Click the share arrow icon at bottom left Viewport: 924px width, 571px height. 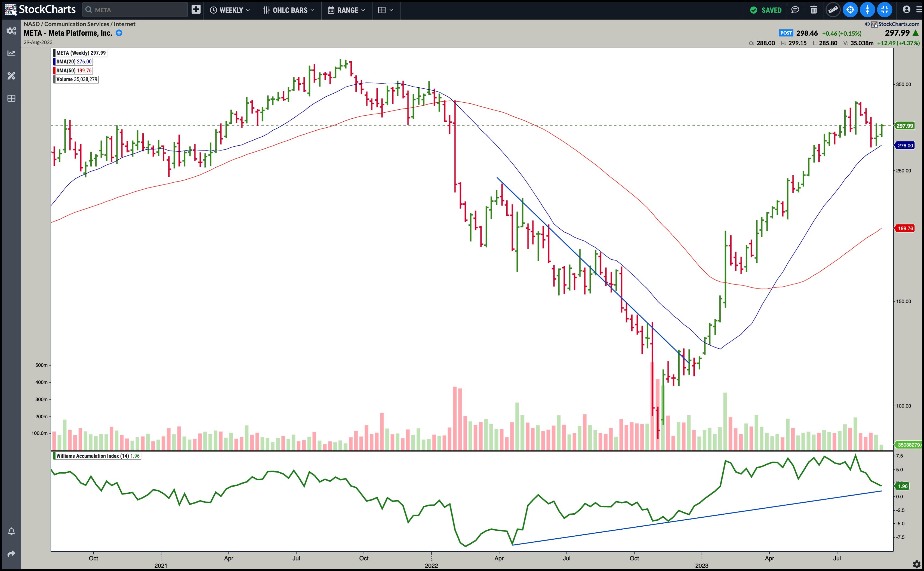pyautogui.click(x=11, y=554)
